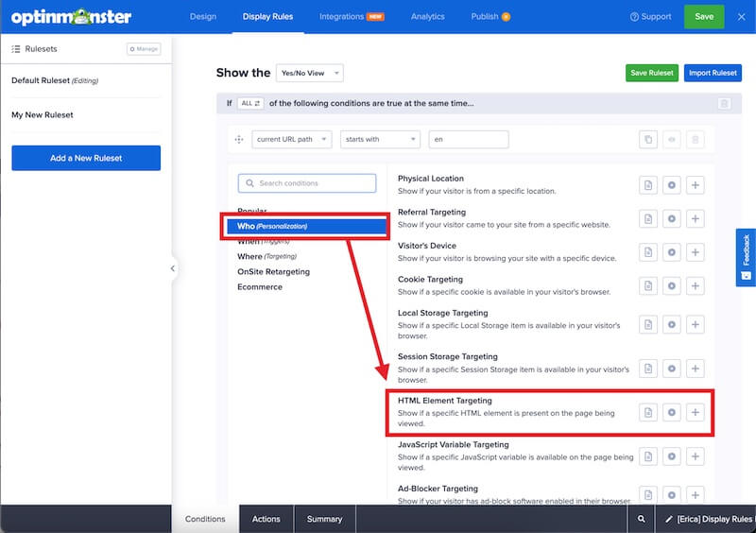Rename campaign via [Erica] Display Rules
Screen dimensions: 756x533
click(x=708, y=519)
